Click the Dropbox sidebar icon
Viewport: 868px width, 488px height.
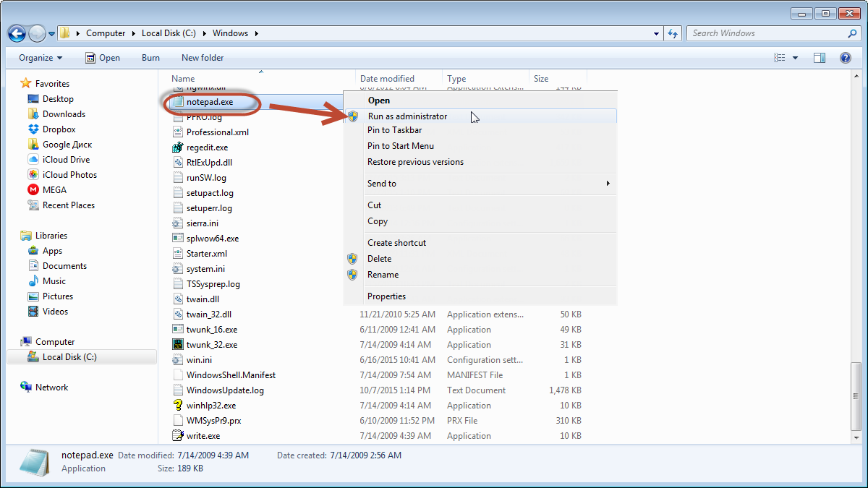tap(33, 129)
